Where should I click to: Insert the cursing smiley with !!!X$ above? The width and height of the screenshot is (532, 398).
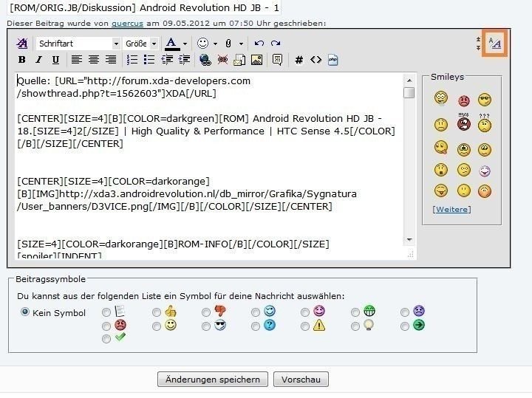(x=464, y=123)
